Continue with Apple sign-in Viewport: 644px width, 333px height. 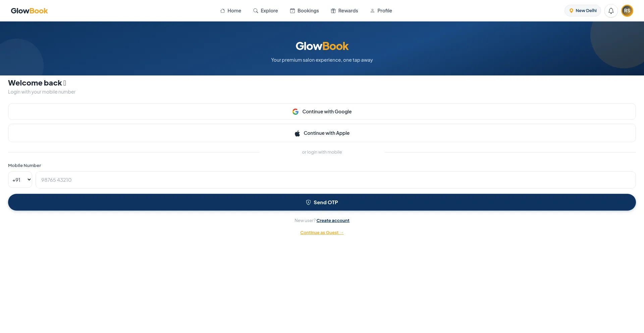point(322,133)
